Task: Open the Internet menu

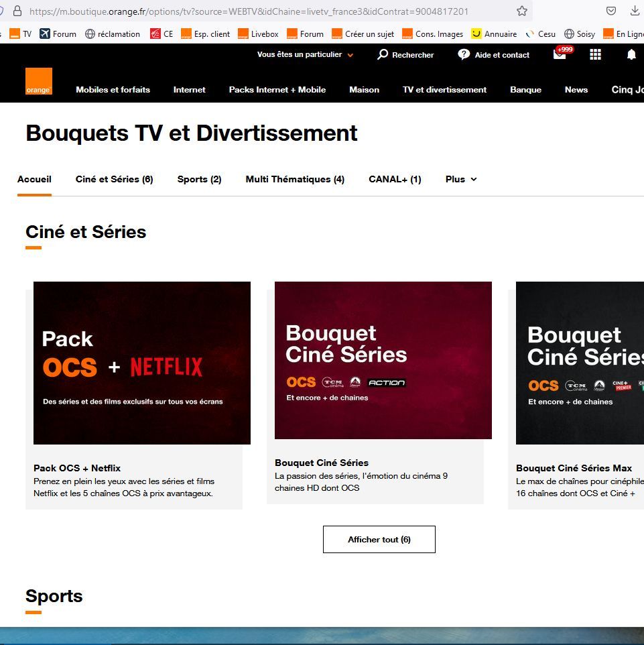Action: pos(189,90)
